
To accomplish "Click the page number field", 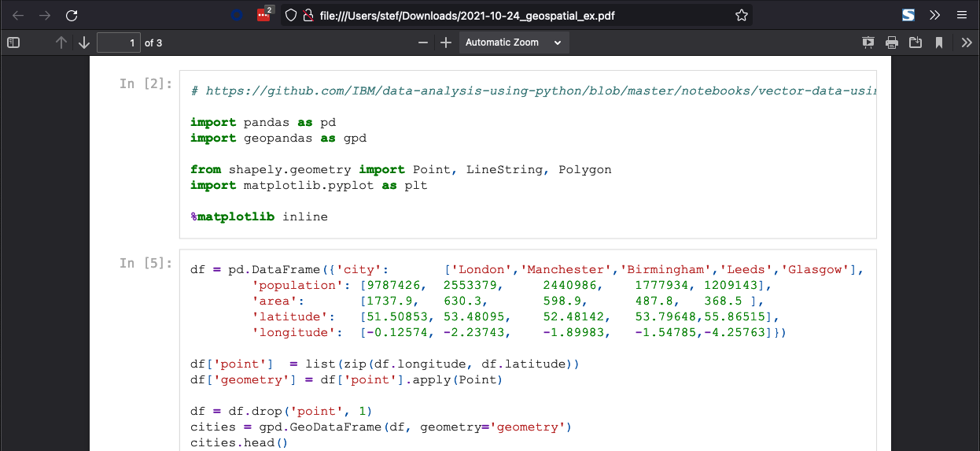I will (119, 43).
